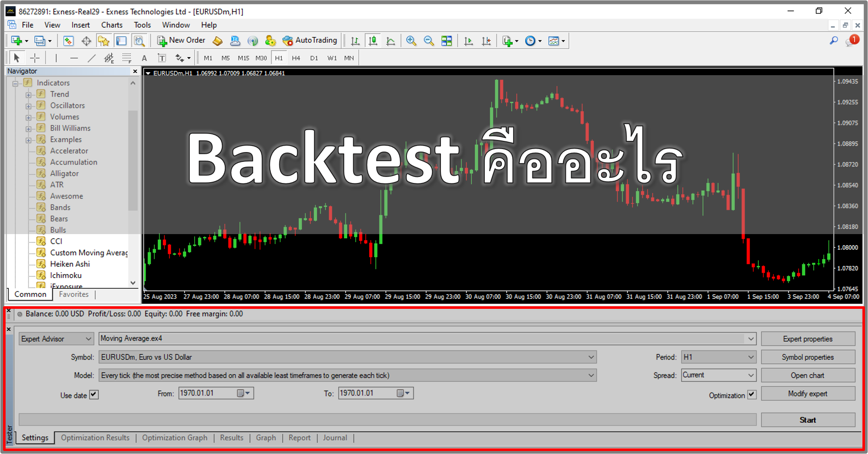The height and width of the screenshot is (454, 868).
Task: Expand the Trend indicators folder
Action: [28, 94]
